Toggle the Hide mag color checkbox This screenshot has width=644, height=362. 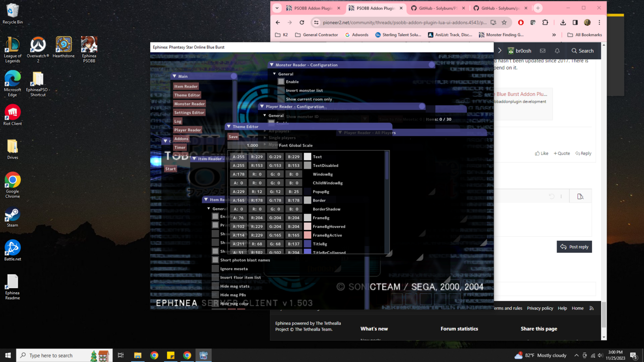click(x=215, y=303)
